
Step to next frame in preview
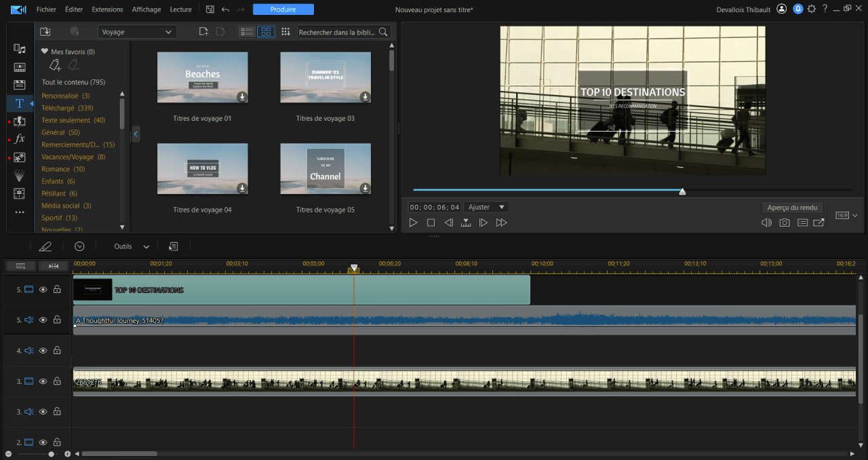484,223
